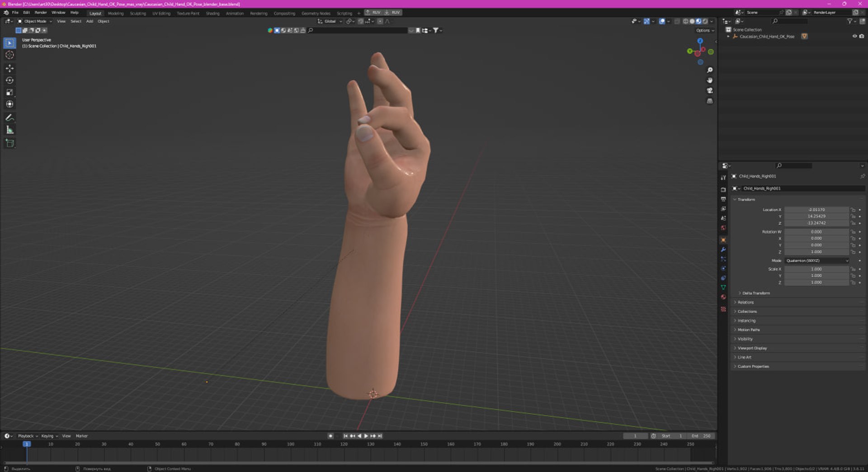
Task: Disable Caucasian_Child_Hand_OK_Pose in renders camera icon
Action: [x=862, y=36]
